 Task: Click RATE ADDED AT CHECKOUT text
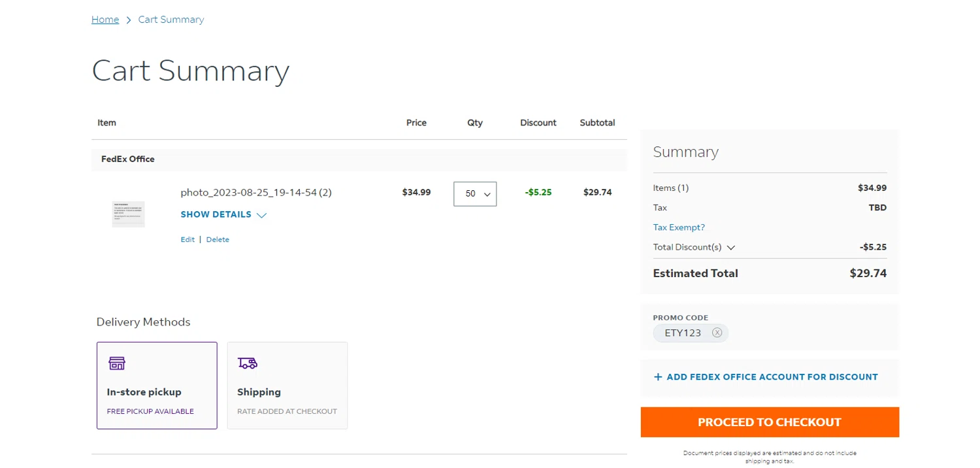(287, 412)
